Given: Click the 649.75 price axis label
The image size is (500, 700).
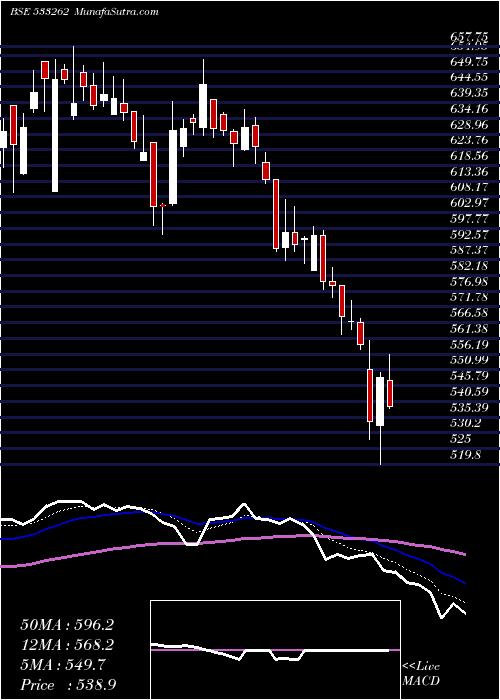Looking at the screenshot, I should tap(469, 61).
